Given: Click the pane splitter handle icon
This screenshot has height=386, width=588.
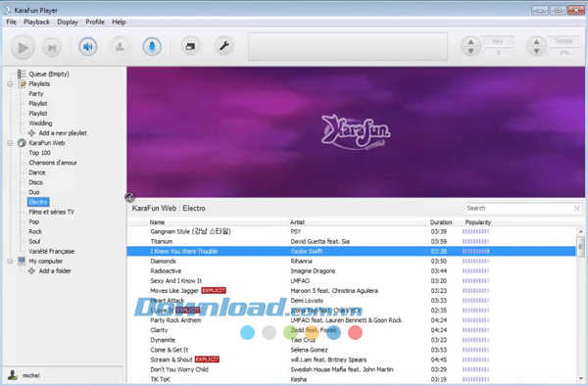Looking at the screenshot, I should click(x=129, y=197).
